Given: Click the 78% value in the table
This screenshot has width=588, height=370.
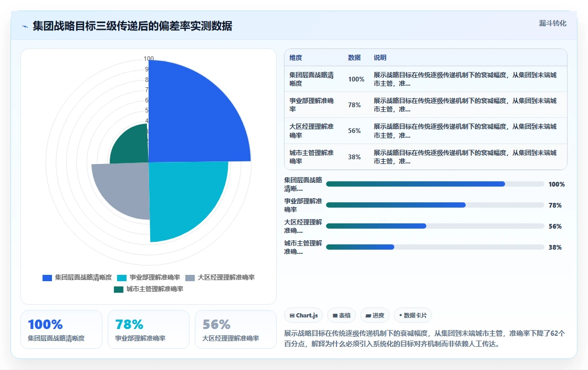Looking at the screenshot, I should click(x=354, y=105).
